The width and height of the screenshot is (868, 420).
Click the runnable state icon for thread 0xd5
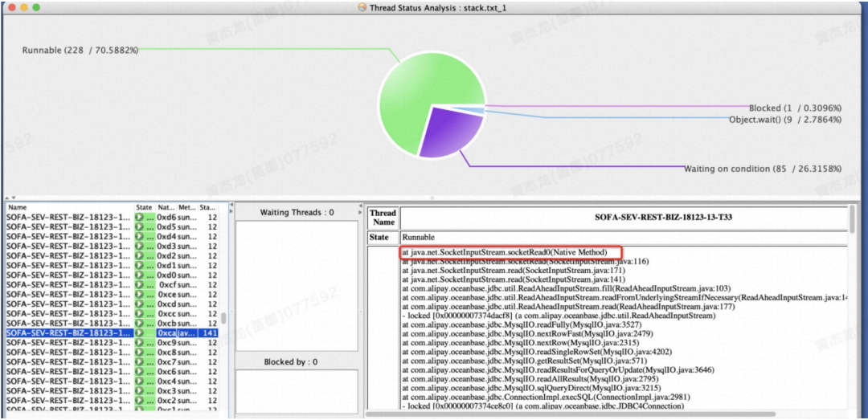pyautogui.click(x=140, y=227)
